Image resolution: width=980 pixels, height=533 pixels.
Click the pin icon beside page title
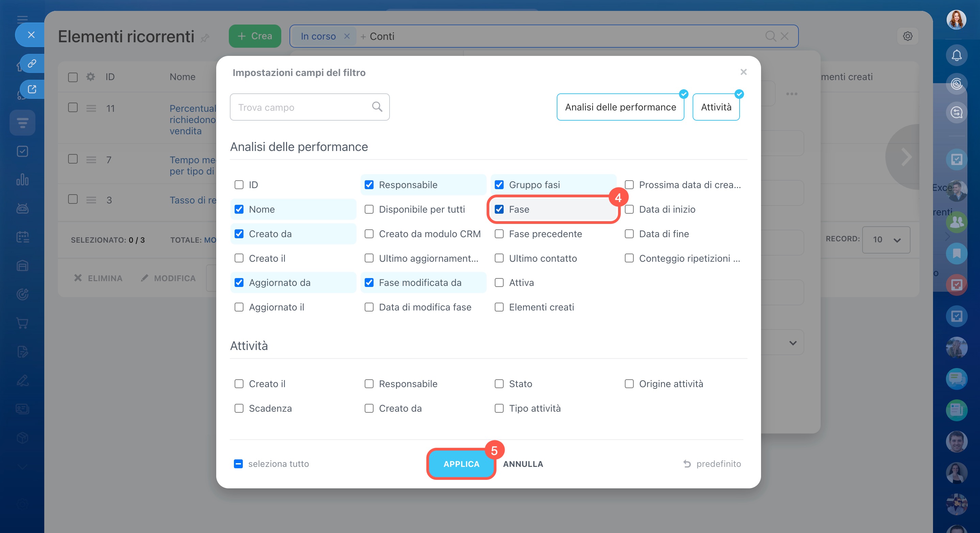(205, 38)
